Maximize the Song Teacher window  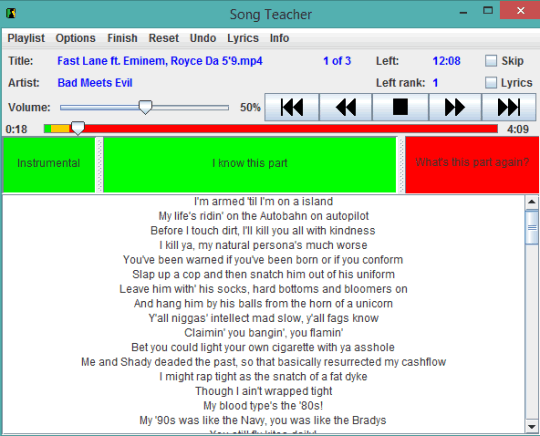click(488, 11)
